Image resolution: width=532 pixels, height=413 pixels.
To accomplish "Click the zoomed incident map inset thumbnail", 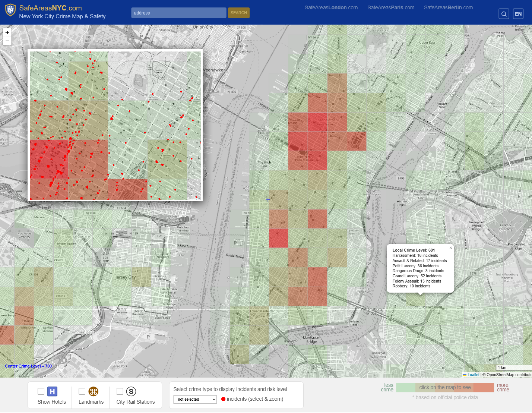I will click(x=115, y=125).
